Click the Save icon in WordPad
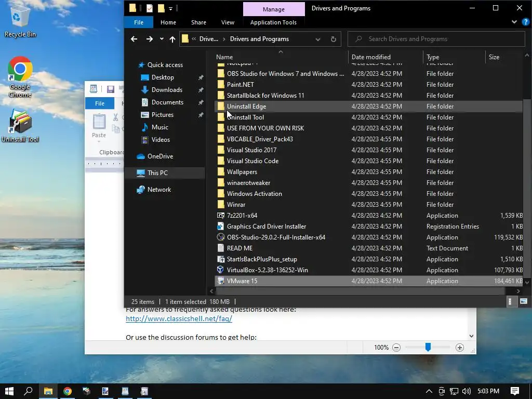This screenshot has width=532, height=399. coord(110,89)
